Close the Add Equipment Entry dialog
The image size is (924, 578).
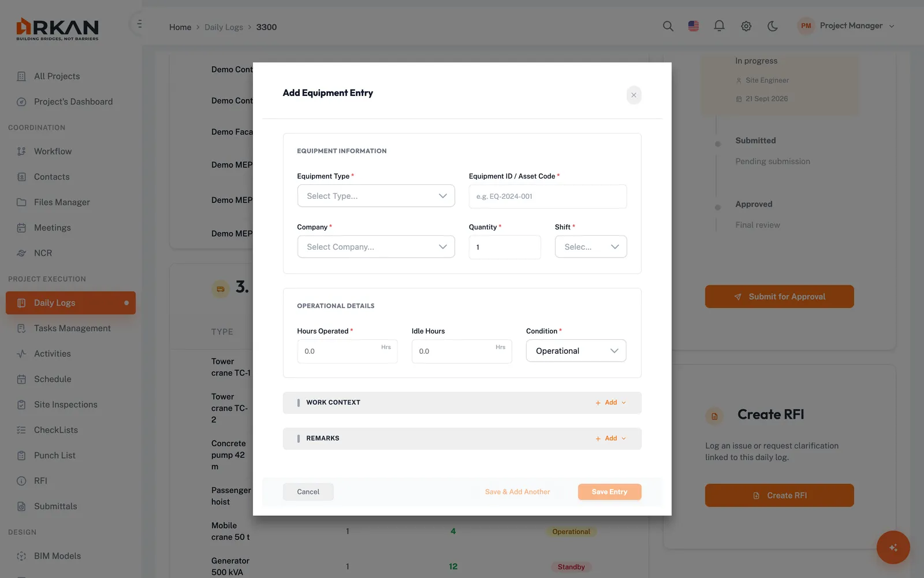pos(634,95)
